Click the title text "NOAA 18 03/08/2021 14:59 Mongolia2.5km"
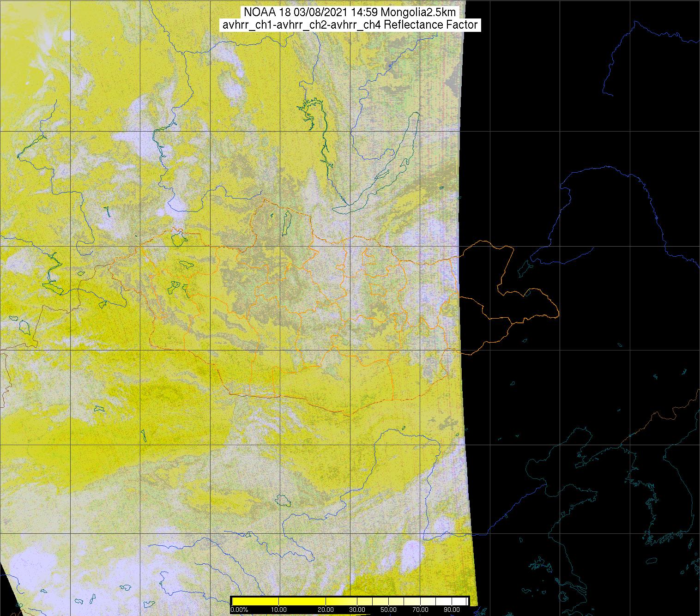The width and height of the screenshot is (700, 616). pyautogui.click(x=350, y=12)
